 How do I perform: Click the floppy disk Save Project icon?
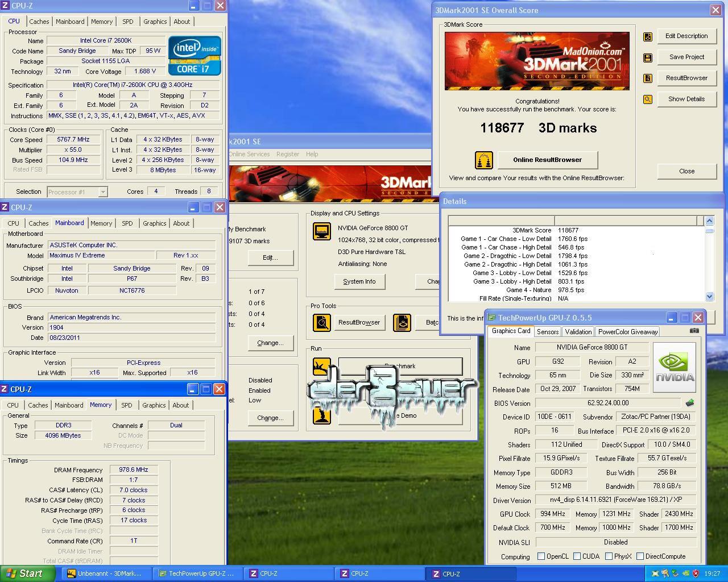click(x=647, y=57)
